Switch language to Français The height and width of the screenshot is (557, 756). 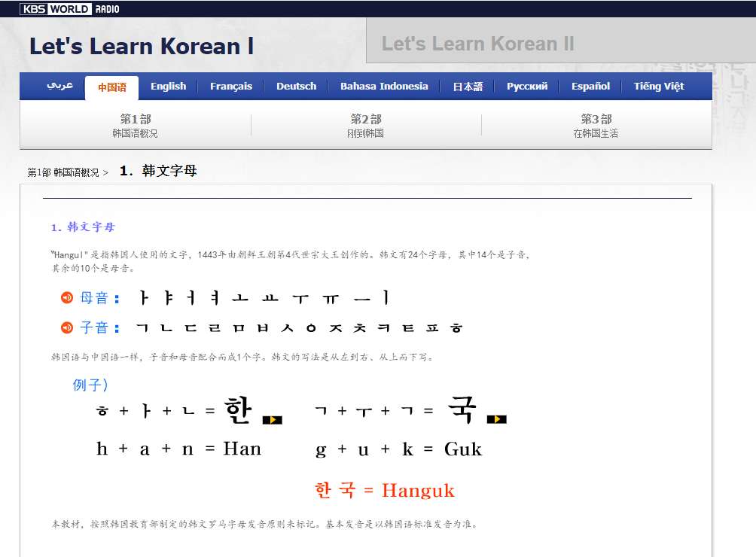231,87
